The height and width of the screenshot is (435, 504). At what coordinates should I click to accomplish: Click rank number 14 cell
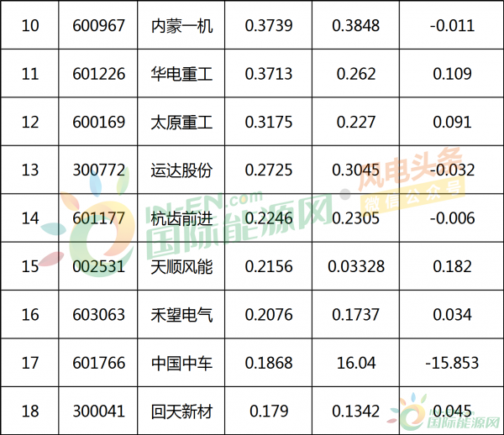[x=30, y=218]
